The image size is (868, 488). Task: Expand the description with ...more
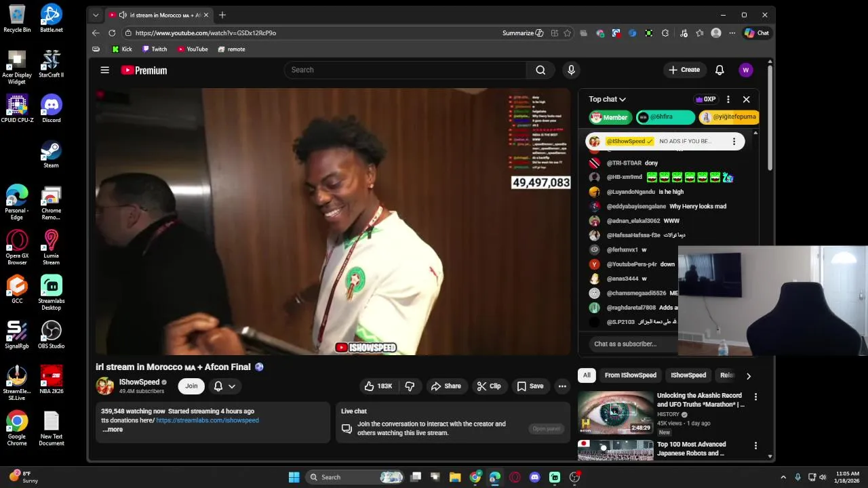(113, 429)
